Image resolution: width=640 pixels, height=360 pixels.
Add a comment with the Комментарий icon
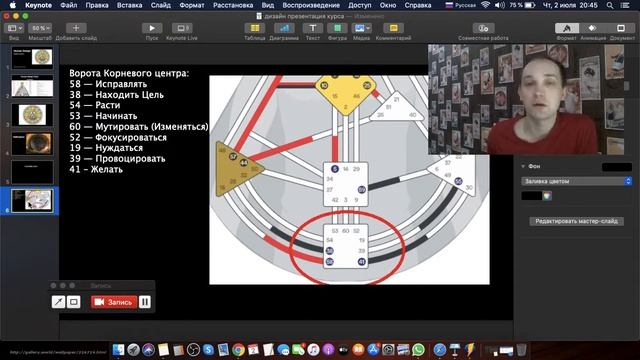393,28
